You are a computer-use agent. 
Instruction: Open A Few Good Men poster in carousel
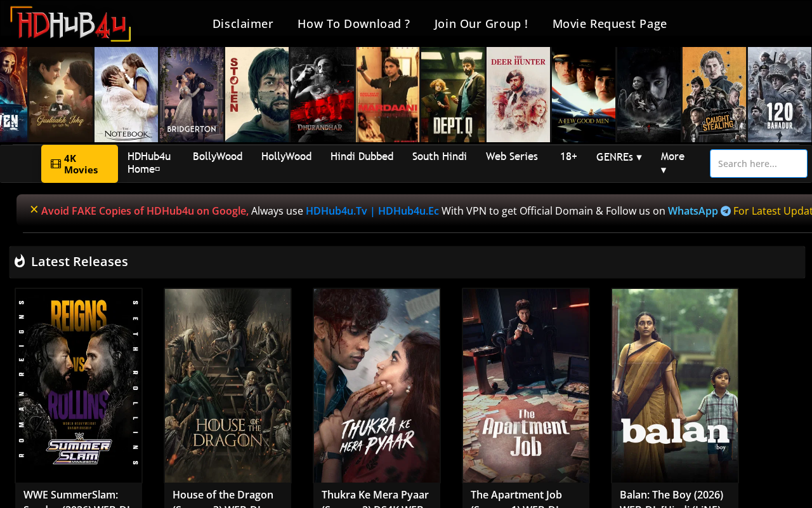(584, 95)
